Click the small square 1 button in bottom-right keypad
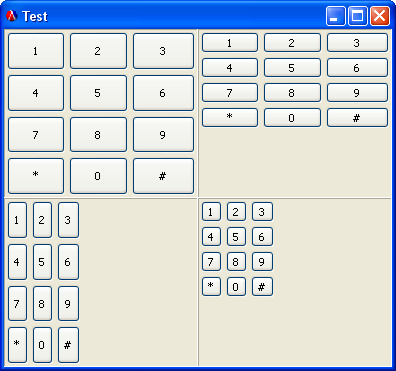This screenshot has height=371, width=396. click(211, 212)
